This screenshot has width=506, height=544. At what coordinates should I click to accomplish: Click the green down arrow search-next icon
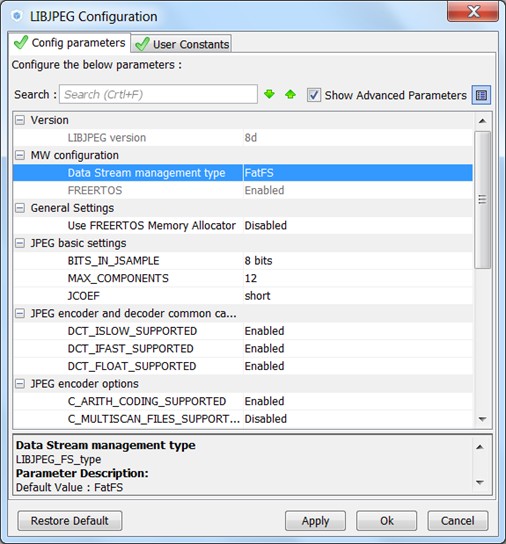269,94
